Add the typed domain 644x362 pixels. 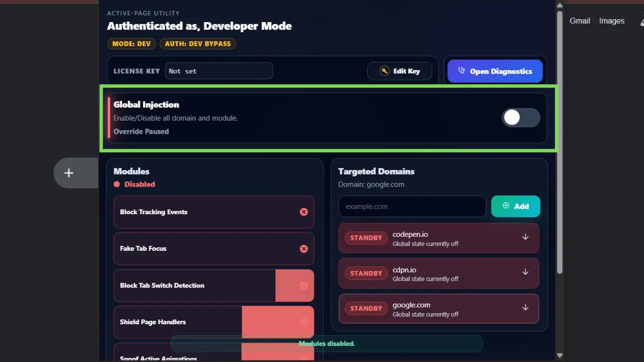coord(516,206)
